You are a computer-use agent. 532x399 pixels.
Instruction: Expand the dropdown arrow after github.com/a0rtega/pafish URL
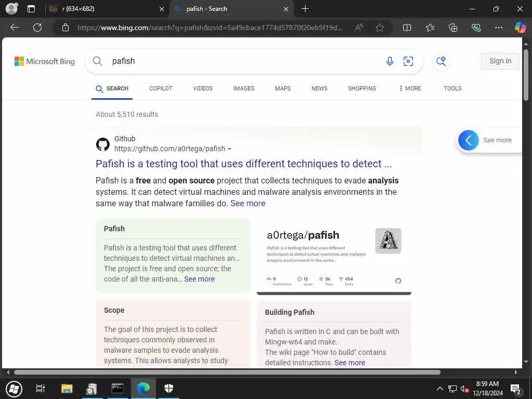(x=229, y=149)
